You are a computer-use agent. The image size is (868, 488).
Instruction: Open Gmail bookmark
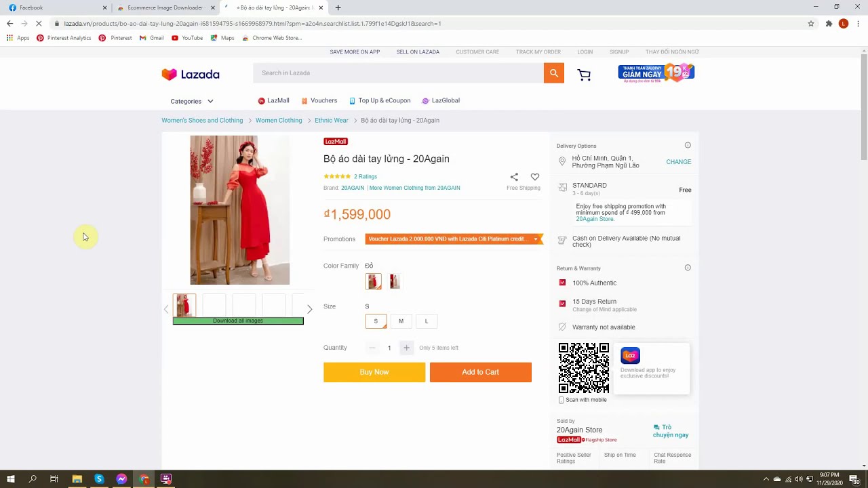pos(152,38)
